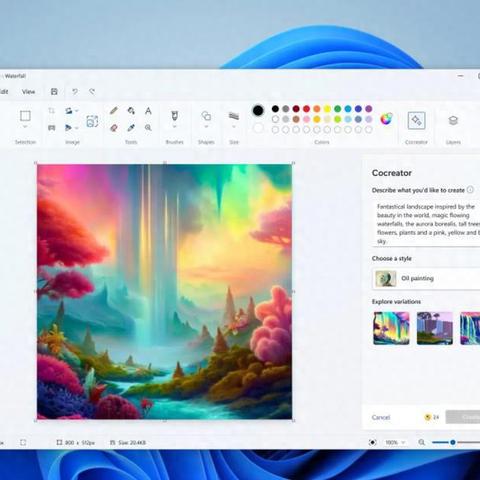
Task: Click the file Size text in status bar
Action: click(132, 443)
